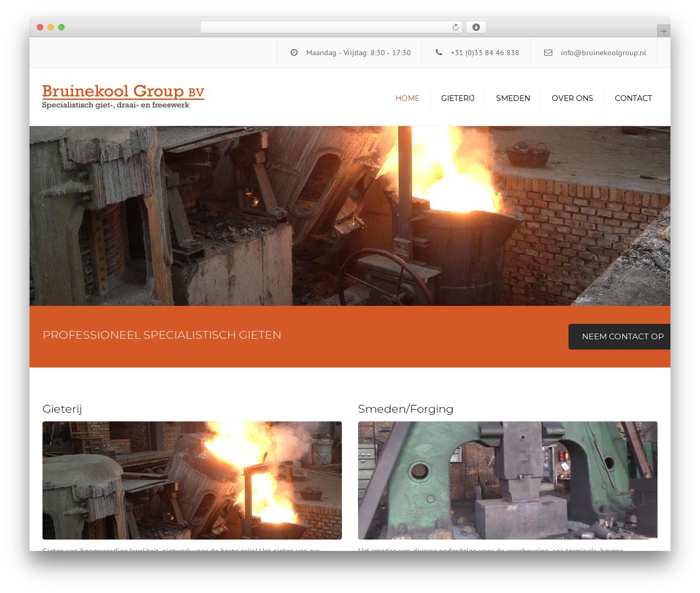Click the Bruinekool Group BV logo
This screenshot has height=593, width=700.
(x=123, y=97)
